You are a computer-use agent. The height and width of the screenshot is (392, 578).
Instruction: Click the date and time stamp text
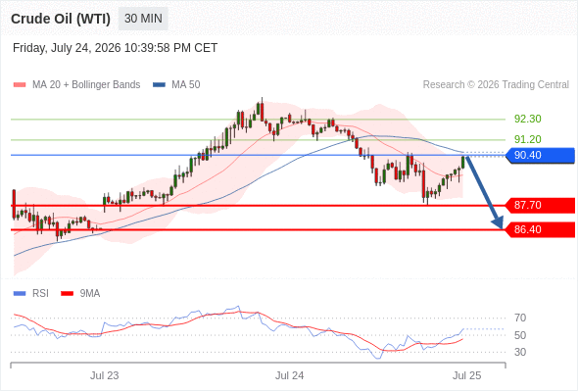115,48
